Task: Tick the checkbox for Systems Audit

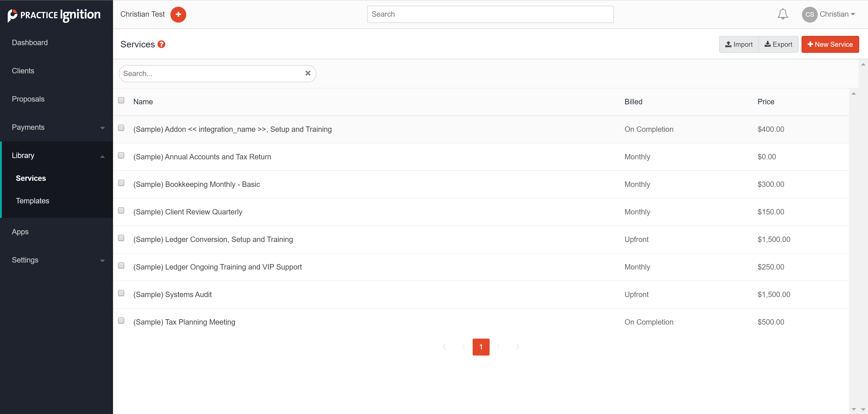Action: point(121,293)
